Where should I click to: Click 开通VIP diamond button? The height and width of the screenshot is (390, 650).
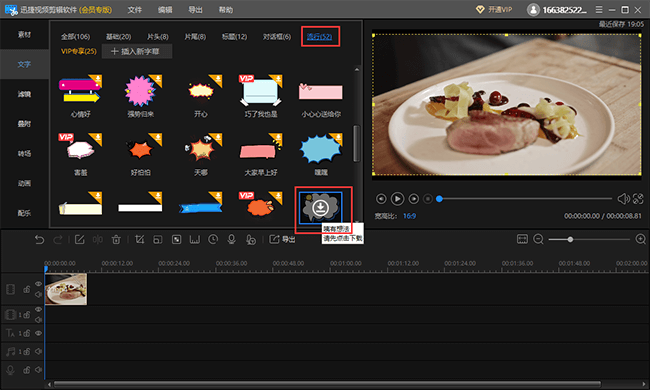(494, 10)
